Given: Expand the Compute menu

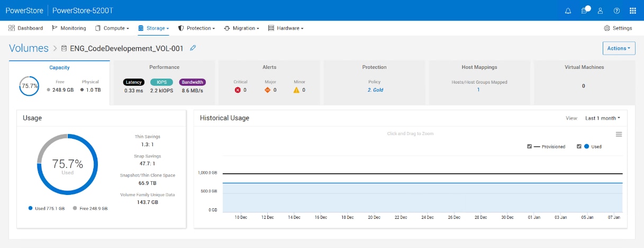Looking at the screenshot, I should coord(112,28).
